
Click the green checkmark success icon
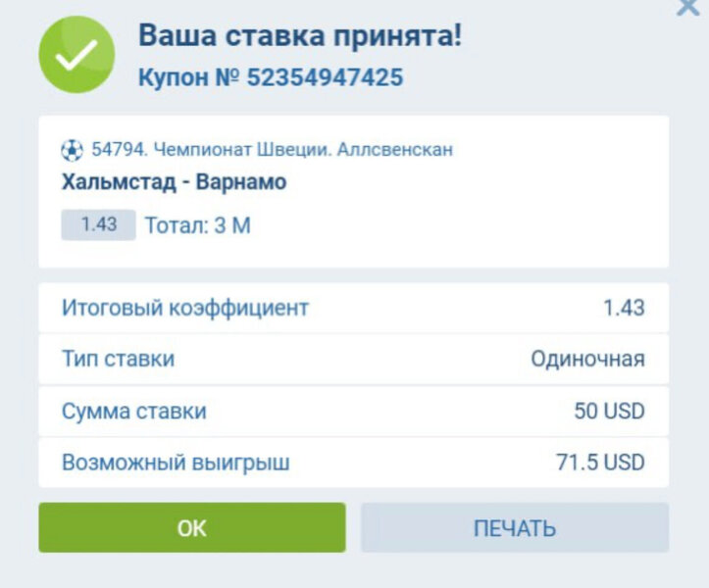[76, 56]
